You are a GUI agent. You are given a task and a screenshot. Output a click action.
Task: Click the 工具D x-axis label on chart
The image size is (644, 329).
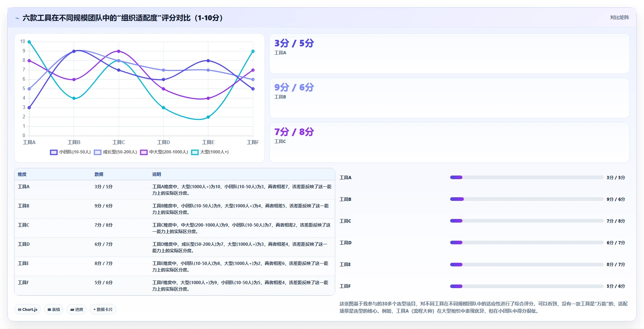coord(163,142)
